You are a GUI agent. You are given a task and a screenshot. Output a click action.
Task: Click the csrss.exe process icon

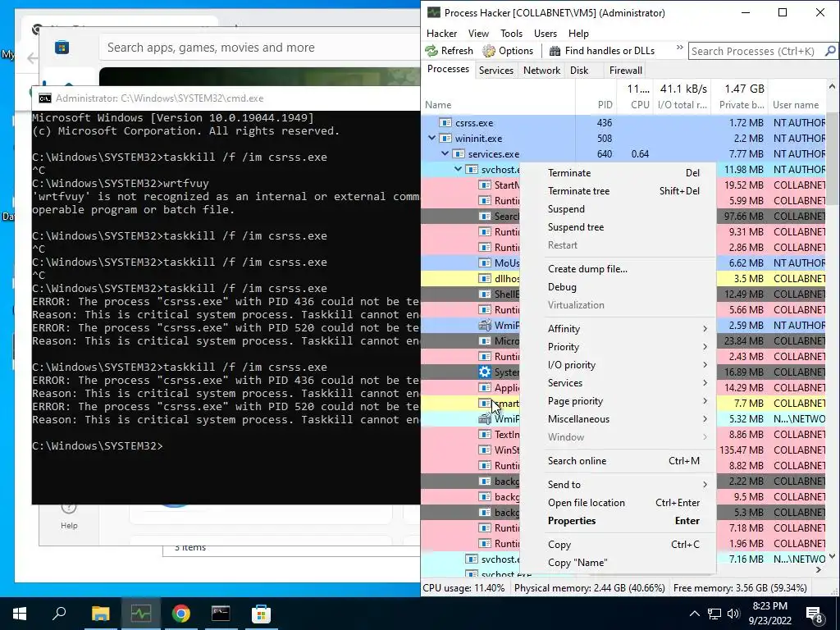pyautogui.click(x=445, y=123)
